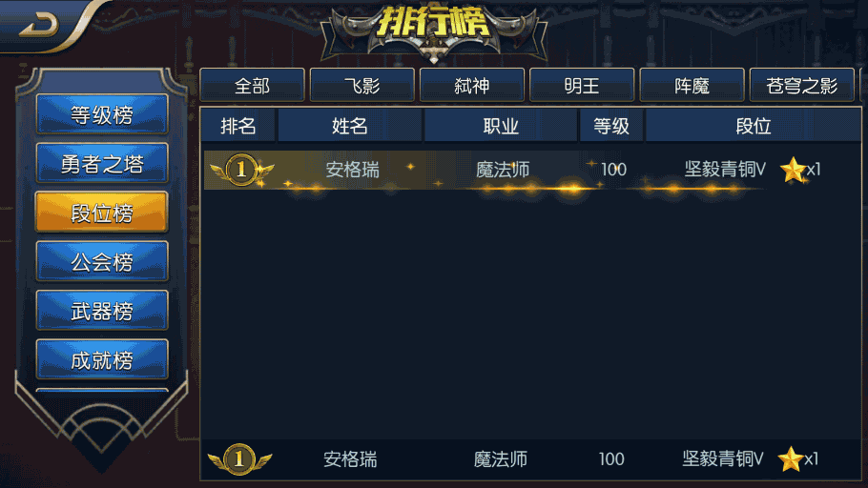Switch to the 弑神 tab
The width and height of the screenshot is (868, 488).
[x=471, y=85]
